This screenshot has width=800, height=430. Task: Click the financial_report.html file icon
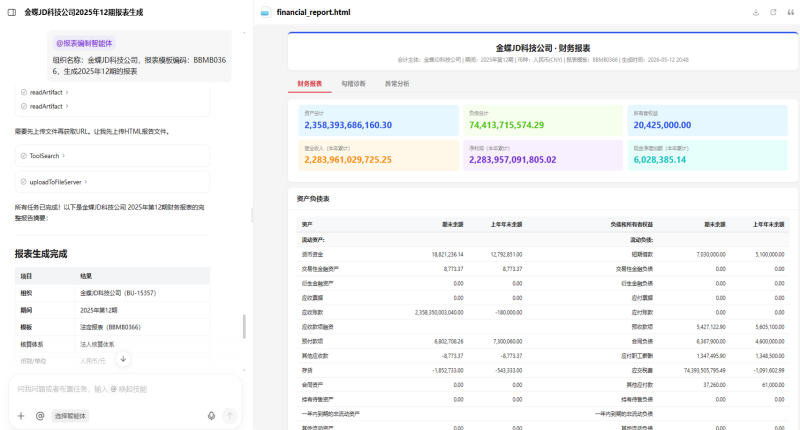coord(265,12)
